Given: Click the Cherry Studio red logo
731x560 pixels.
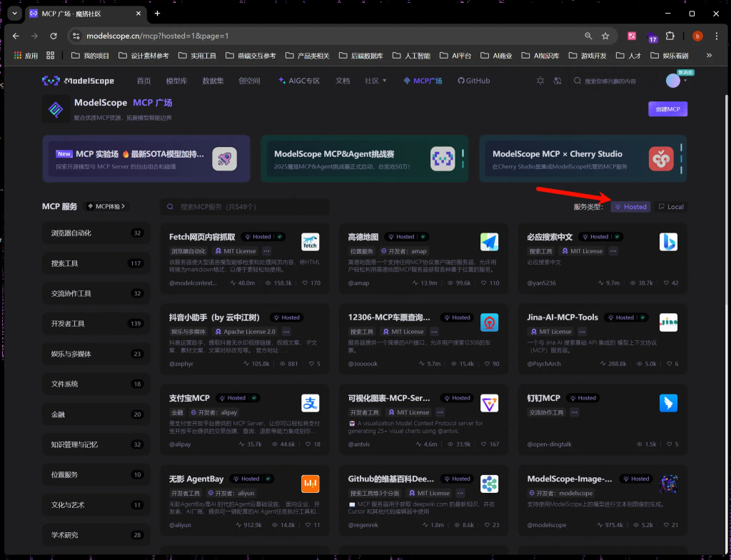Looking at the screenshot, I should (661, 159).
